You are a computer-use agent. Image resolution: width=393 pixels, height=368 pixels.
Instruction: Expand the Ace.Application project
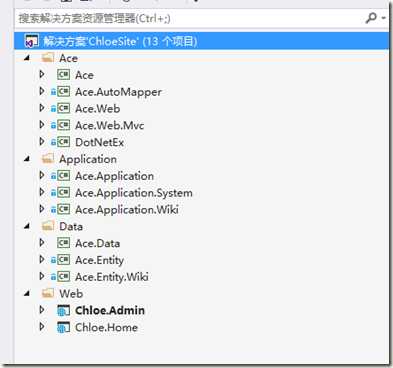tap(42, 175)
